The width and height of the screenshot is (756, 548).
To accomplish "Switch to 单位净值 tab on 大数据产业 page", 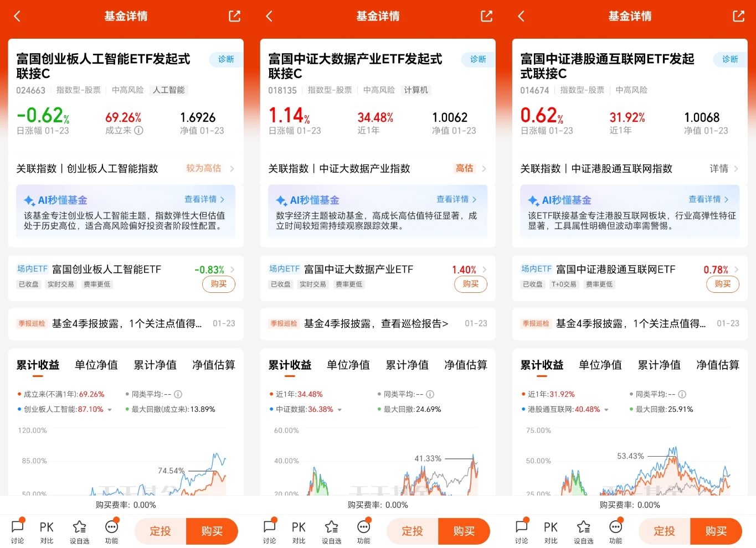I will click(348, 365).
